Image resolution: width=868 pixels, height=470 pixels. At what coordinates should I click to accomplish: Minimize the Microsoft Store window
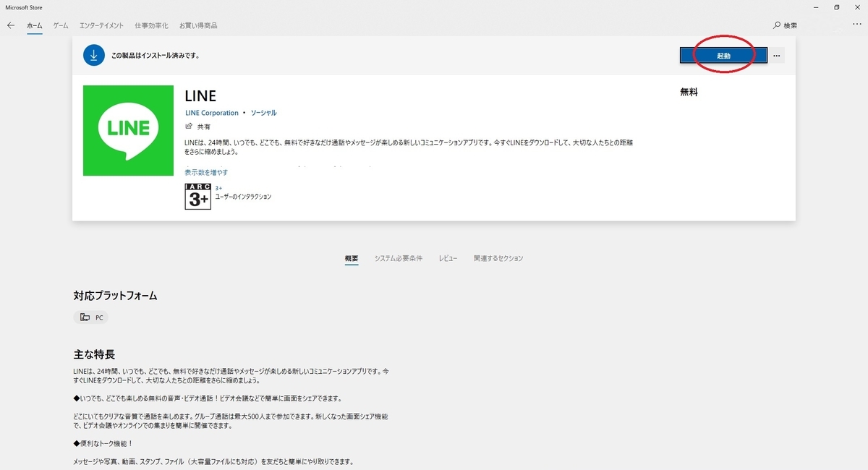[x=817, y=7]
